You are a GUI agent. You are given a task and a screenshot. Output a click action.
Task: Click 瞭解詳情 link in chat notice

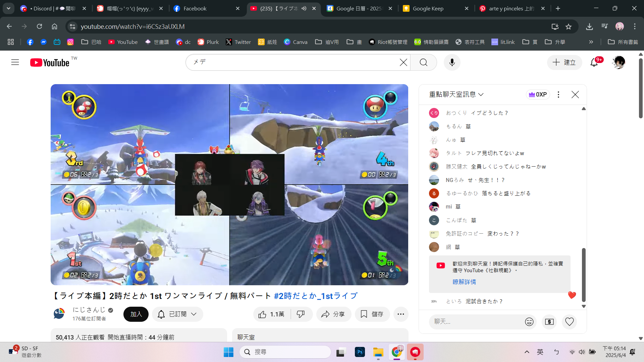pos(464,282)
